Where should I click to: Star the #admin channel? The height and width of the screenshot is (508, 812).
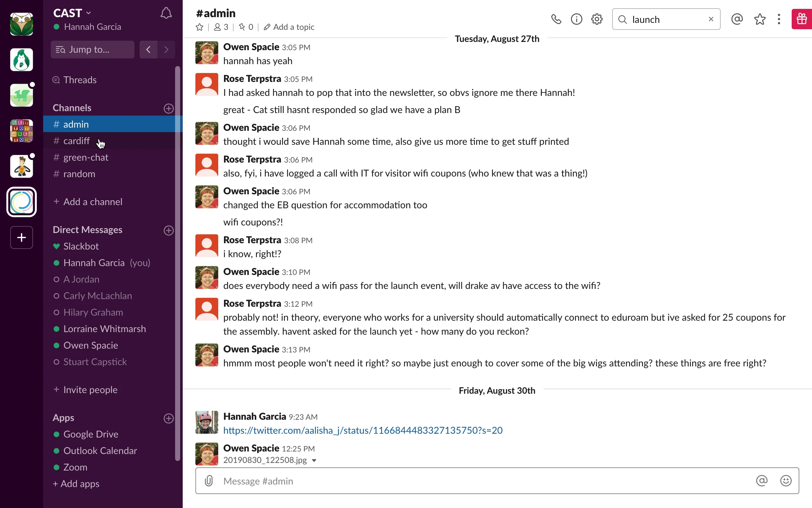click(200, 27)
